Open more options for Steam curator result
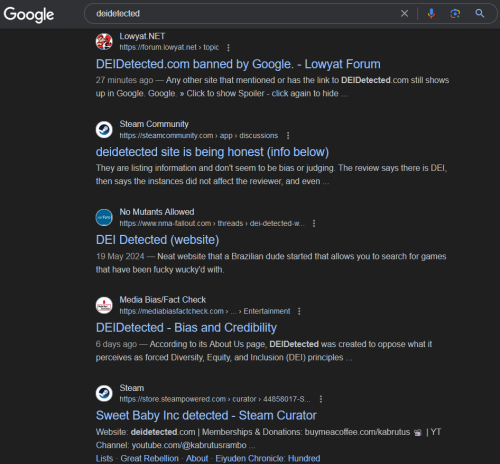The image size is (500, 464). point(321,399)
